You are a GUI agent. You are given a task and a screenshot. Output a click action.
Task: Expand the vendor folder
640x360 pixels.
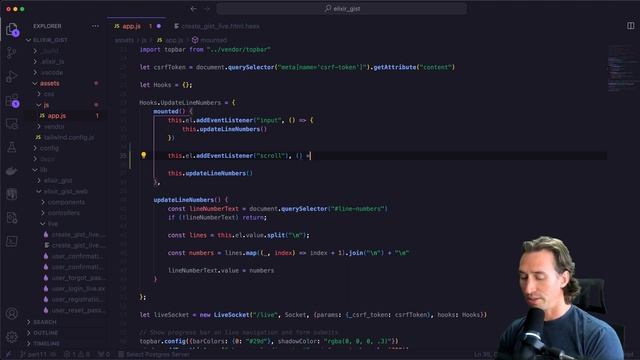pyautogui.click(x=51, y=127)
